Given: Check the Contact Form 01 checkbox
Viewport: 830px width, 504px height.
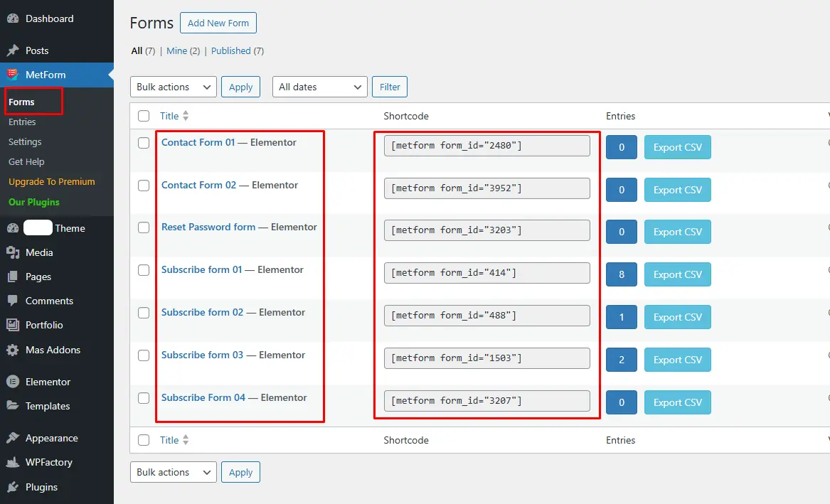Looking at the screenshot, I should 144,143.
